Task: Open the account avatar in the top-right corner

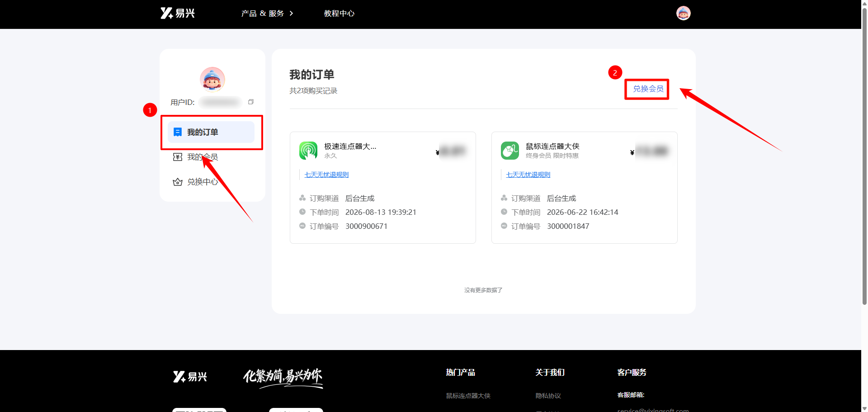Action: click(x=683, y=13)
